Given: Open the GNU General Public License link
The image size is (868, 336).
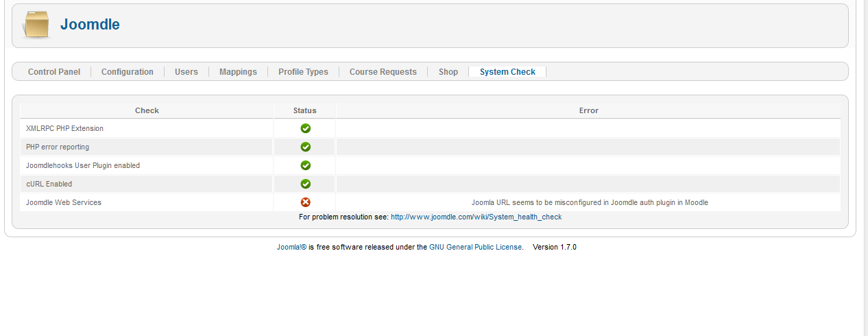Looking at the screenshot, I should (476, 247).
